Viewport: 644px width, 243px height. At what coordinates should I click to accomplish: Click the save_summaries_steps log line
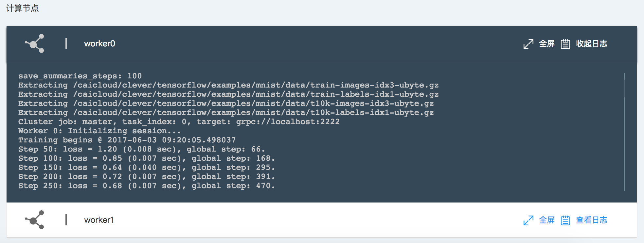80,76
